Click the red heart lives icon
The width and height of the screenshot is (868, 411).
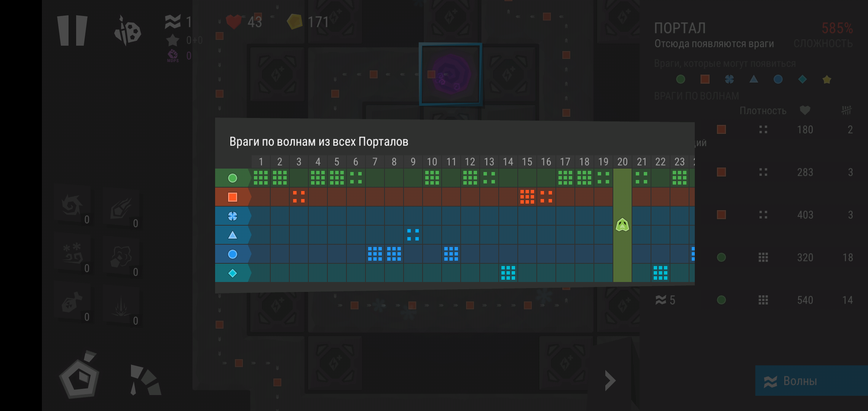[233, 22]
